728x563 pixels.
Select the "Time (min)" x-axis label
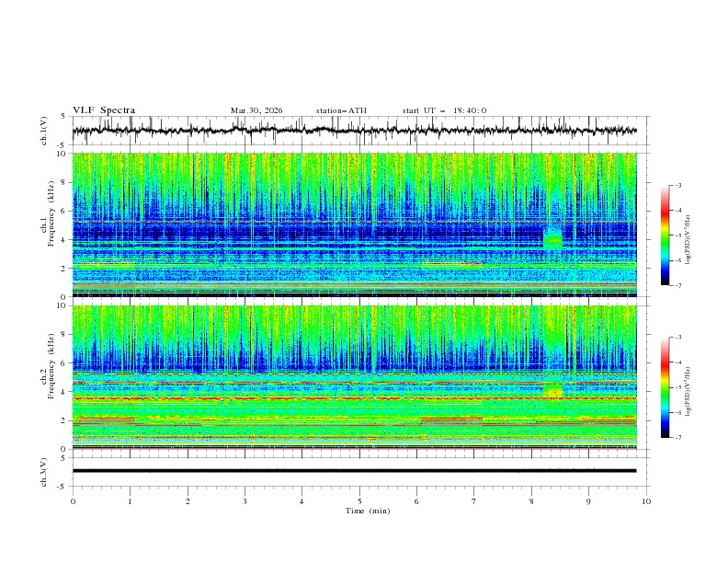coord(368,511)
